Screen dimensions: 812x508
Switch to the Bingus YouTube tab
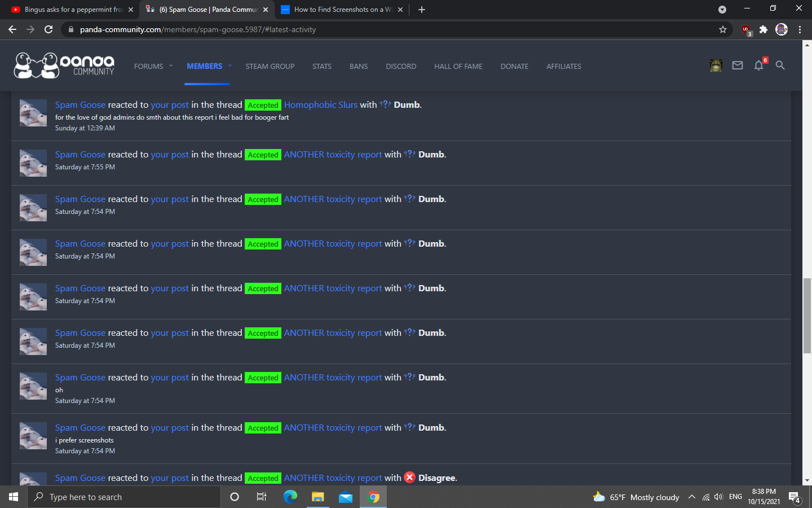pos(68,10)
